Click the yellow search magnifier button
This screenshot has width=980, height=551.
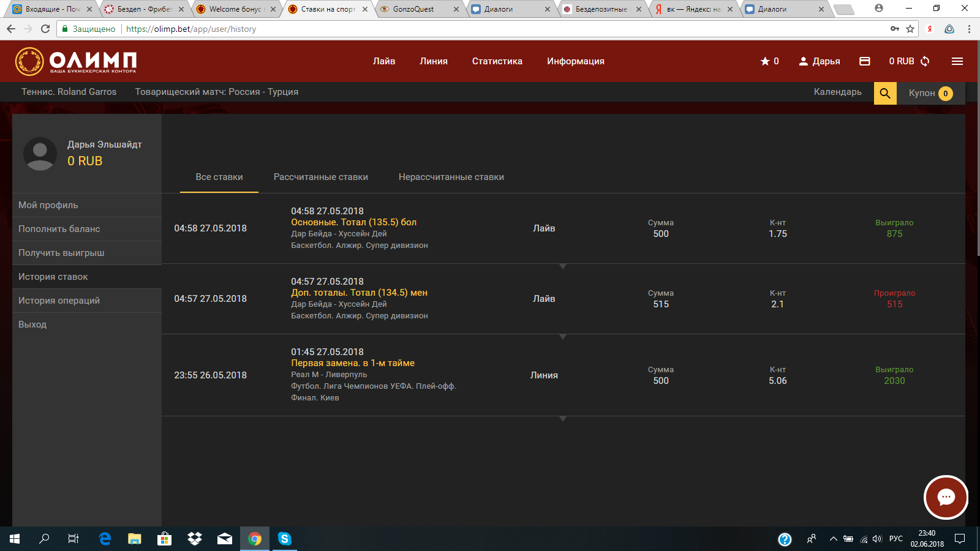coord(885,93)
